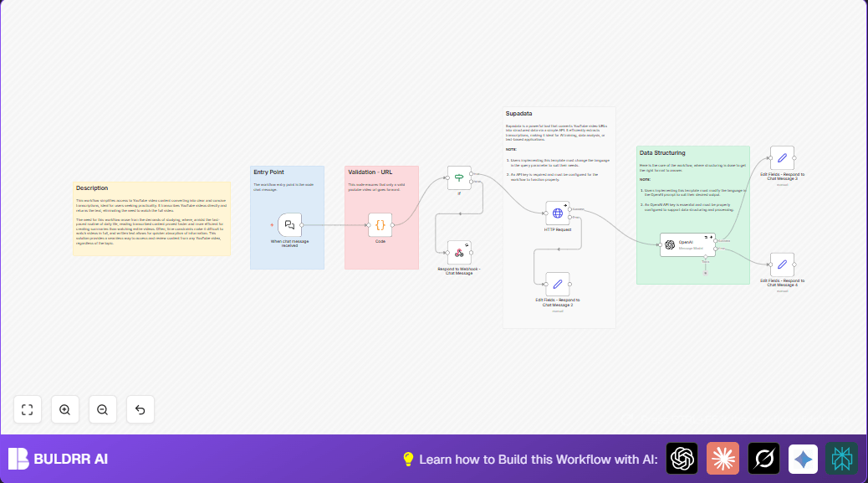
Task: Open the Perplexity AI option
Action: tap(842, 459)
